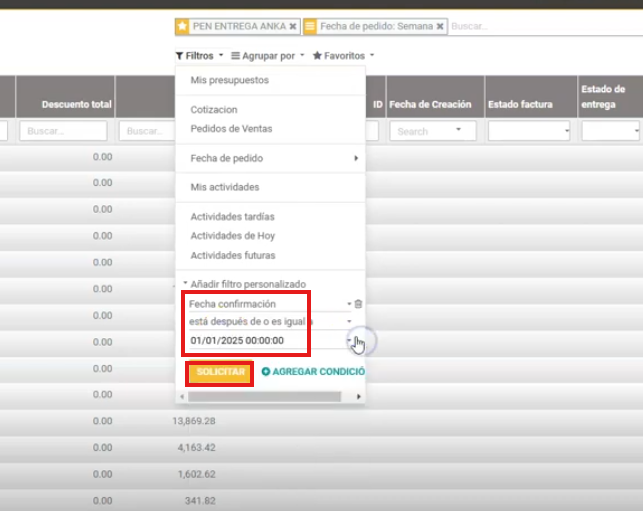
Task: Delete the custom filter condition with trash icon
Action: (x=358, y=304)
